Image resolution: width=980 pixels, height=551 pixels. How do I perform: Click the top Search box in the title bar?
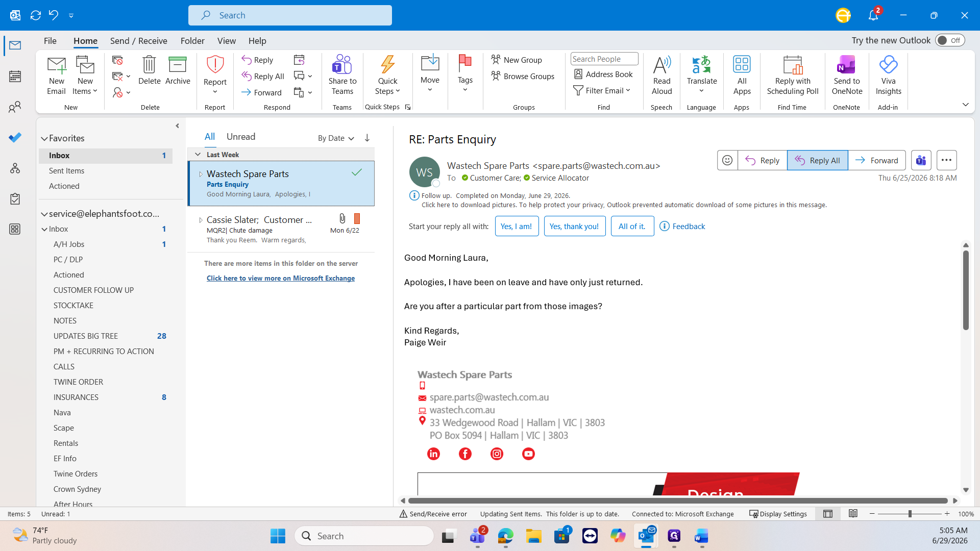pyautogui.click(x=290, y=15)
